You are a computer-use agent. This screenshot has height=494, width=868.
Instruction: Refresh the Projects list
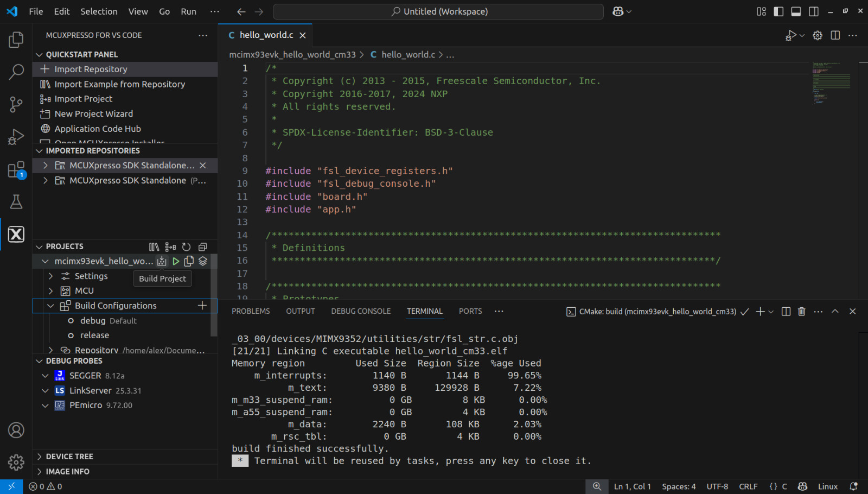click(186, 246)
